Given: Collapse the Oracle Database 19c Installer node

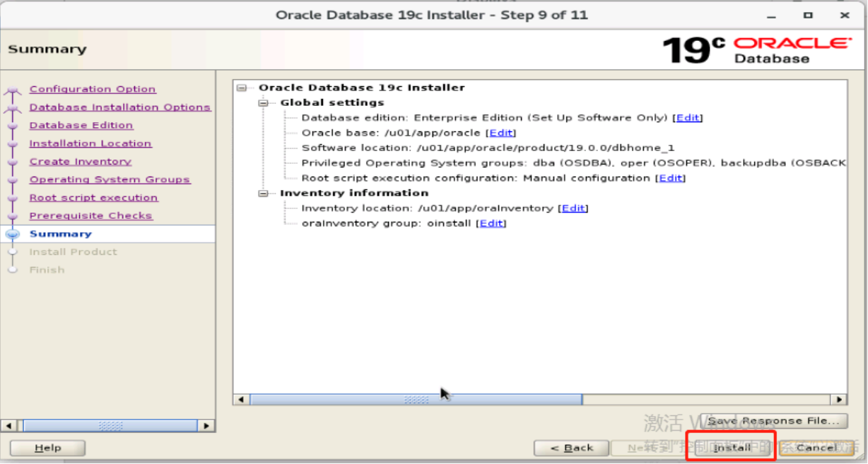Looking at the screenshot, I should pos(242,88).
